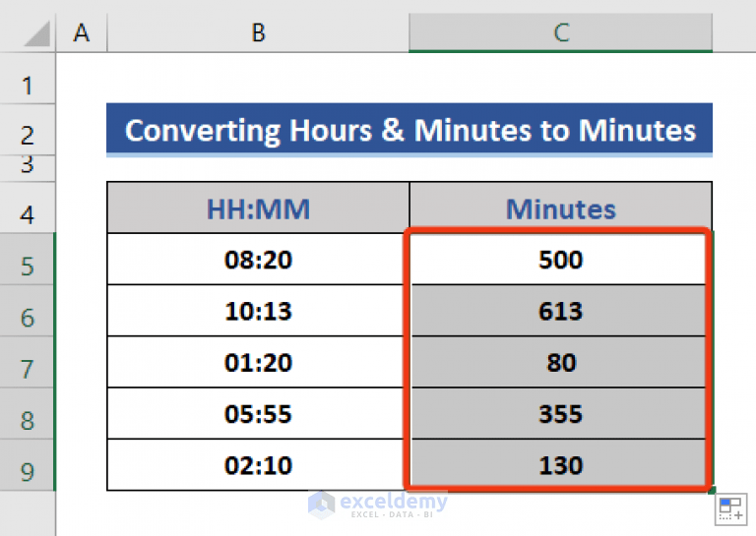Viewport: 756px width, 536px height.
Task: Select column C header
Action: (561, 32)
